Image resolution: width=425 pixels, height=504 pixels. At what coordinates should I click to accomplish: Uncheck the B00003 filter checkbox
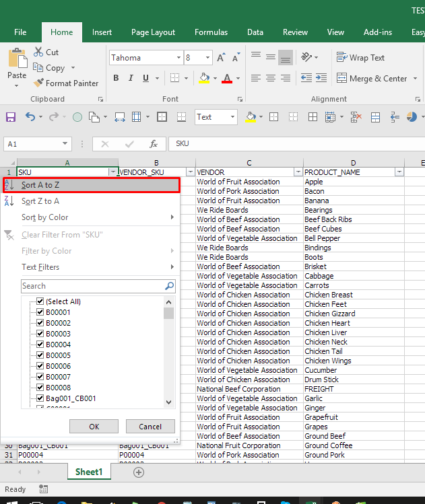(40, 334)
